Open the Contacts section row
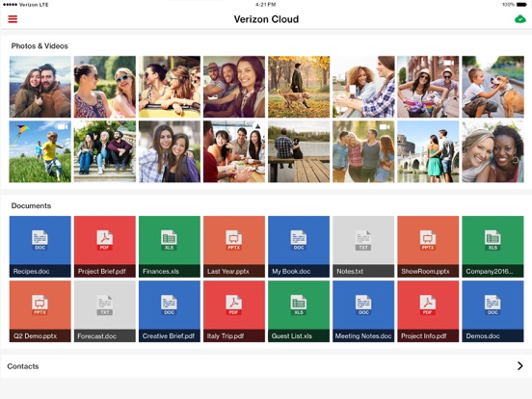Image resolution: width=532 pixels, height=399 pixels. (x=266, y=366)
